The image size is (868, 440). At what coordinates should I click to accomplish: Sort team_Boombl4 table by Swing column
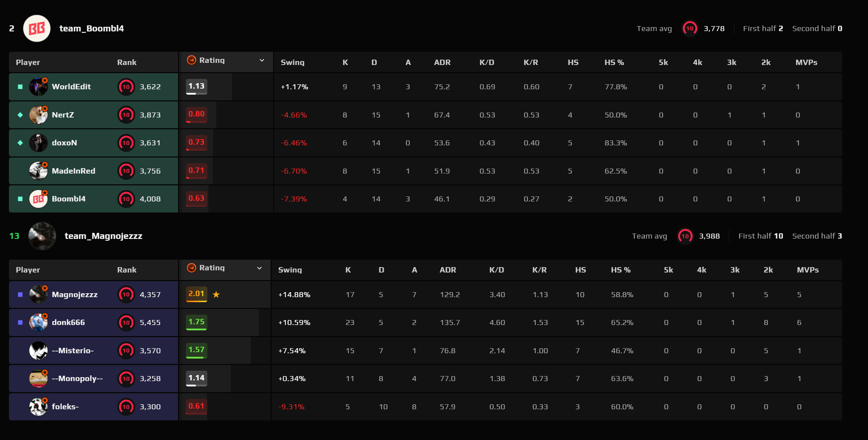pos(292,62)
